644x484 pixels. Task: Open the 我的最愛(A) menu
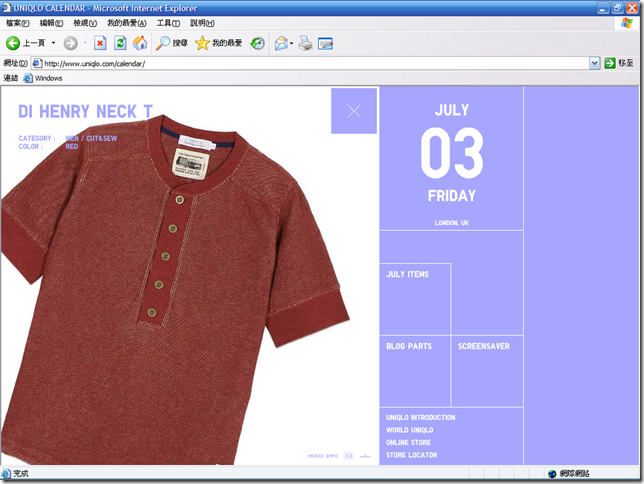tap(126, 23)
